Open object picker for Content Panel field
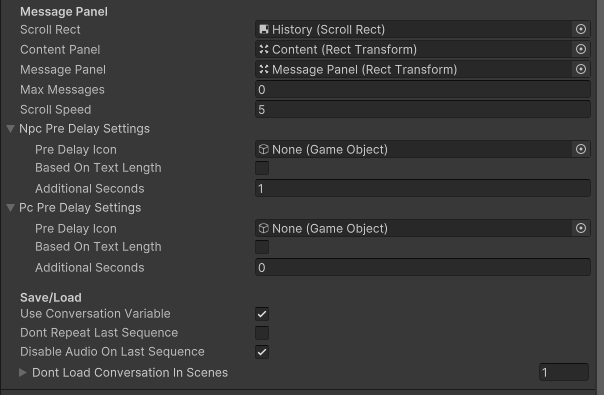This screenshot has width=604, height=395. pos(581,49)
